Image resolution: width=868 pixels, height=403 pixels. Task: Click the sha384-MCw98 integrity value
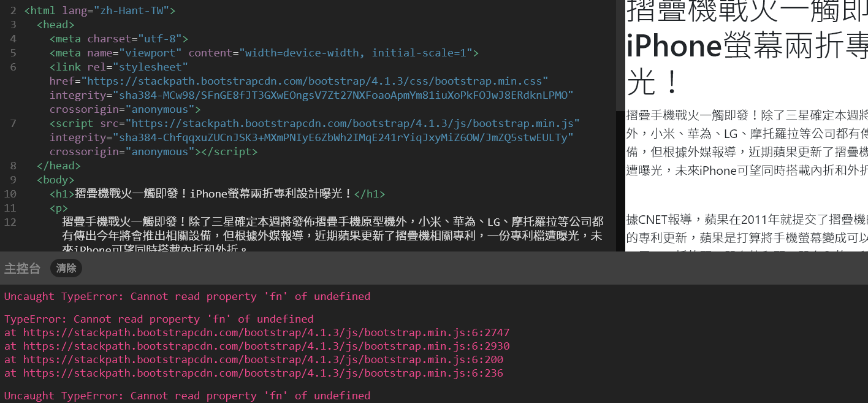pos(343,95)
